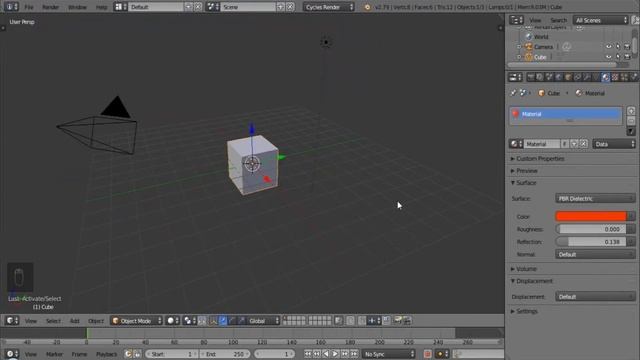Toggle the 3D manipulator widget
The width and height of the screenshot is (640, 360).
213,321
